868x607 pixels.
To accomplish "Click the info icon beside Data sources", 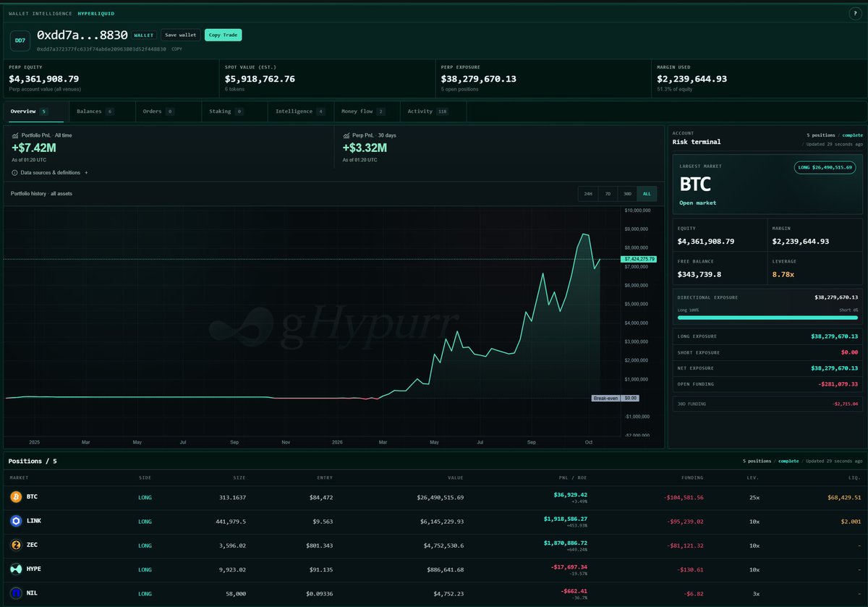I will click(x=14, y=173).
